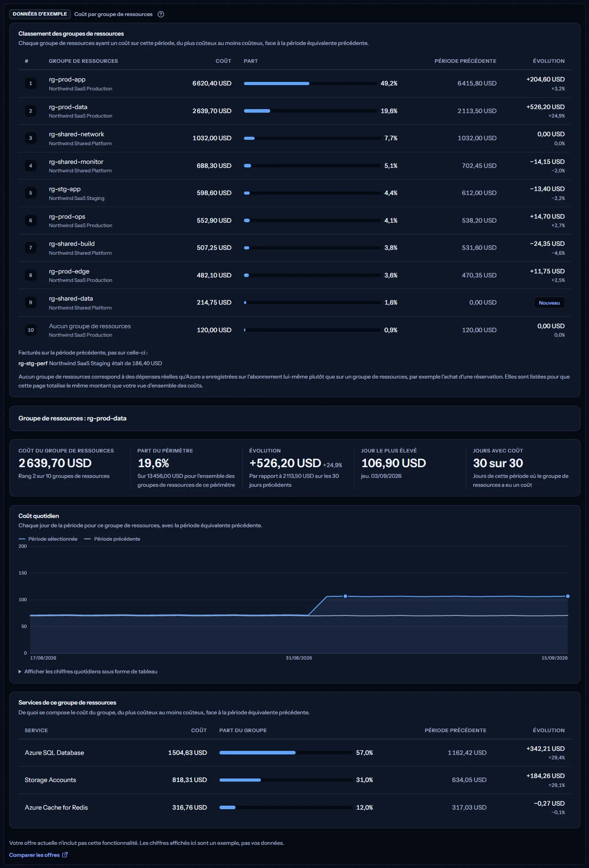Click the 30 sur 30 days value
The image size is (589, 868).
click(x=498, y=463)
